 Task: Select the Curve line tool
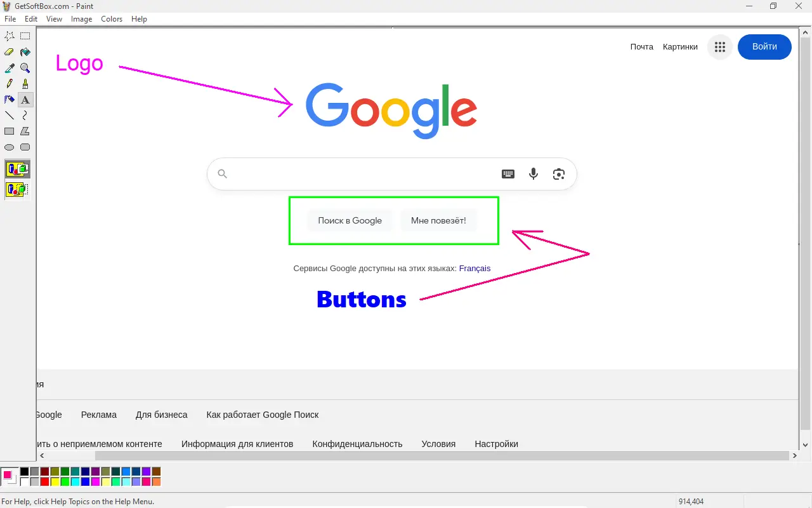25,116
